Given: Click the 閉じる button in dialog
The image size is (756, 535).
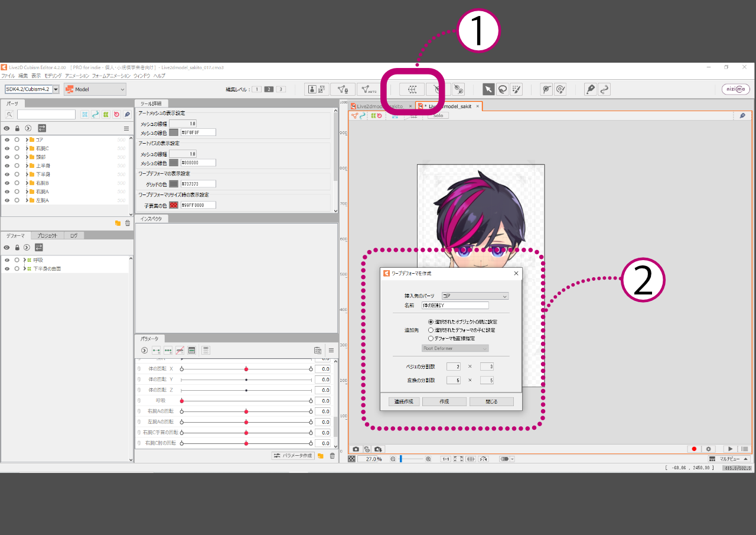Looking at the screenshot, I should click(491, 401).
